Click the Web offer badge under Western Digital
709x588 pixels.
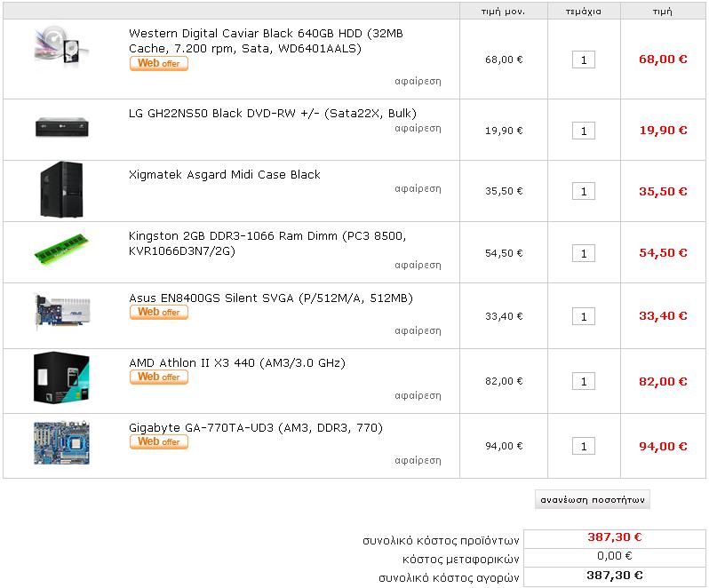(x=159, y=63)
